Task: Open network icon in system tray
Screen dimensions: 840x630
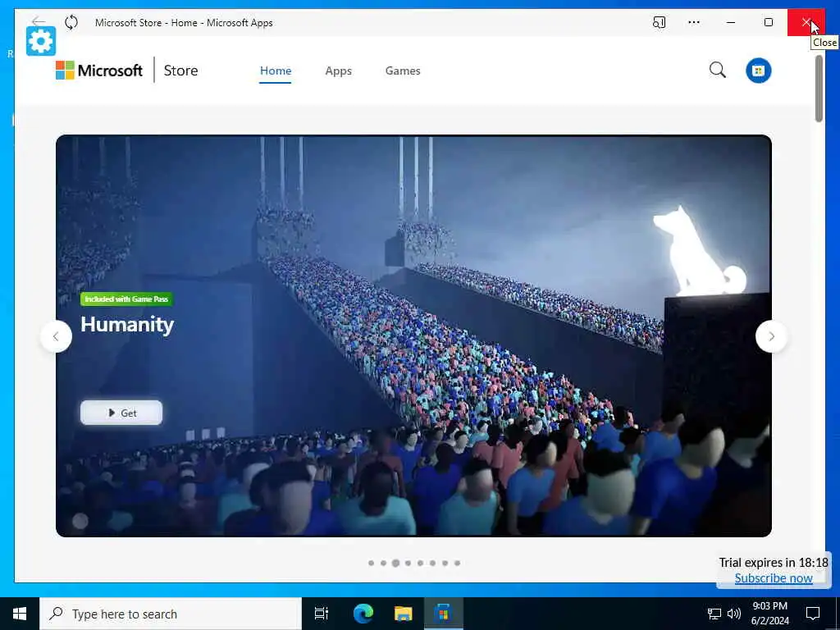Action: coord(714,614)
